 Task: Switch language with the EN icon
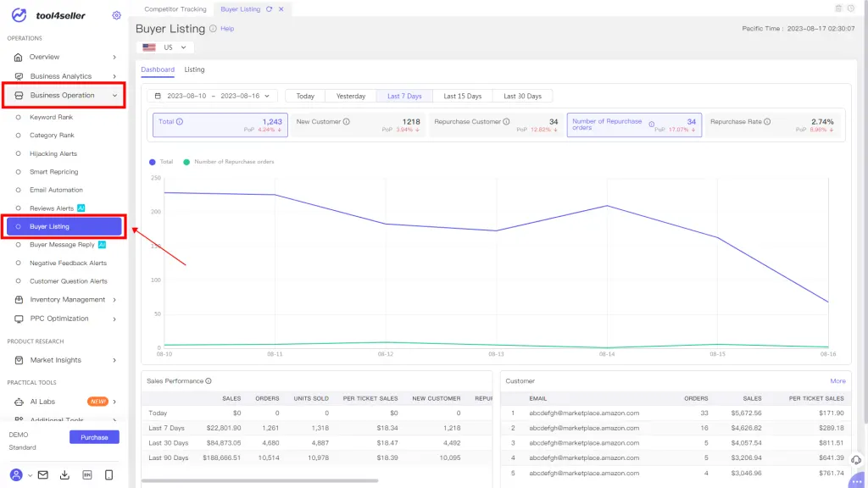pyautogui.click(x=86, y=474)
